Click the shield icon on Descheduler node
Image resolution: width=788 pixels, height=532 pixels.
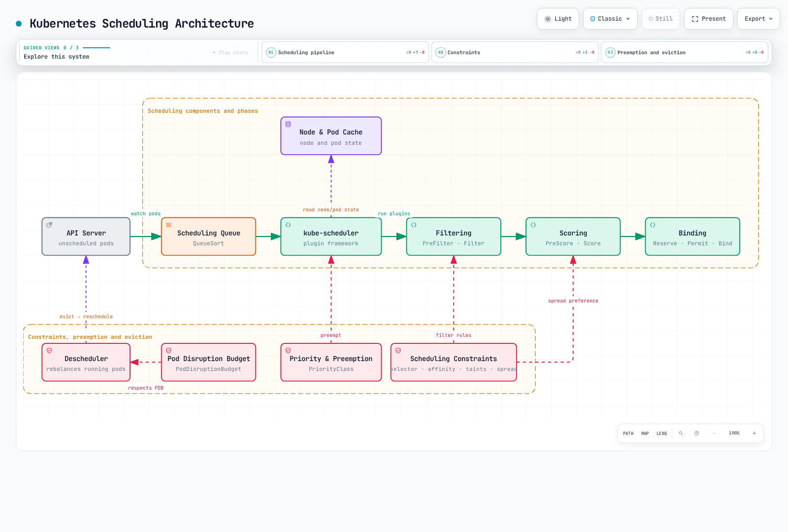pos(49,351)
